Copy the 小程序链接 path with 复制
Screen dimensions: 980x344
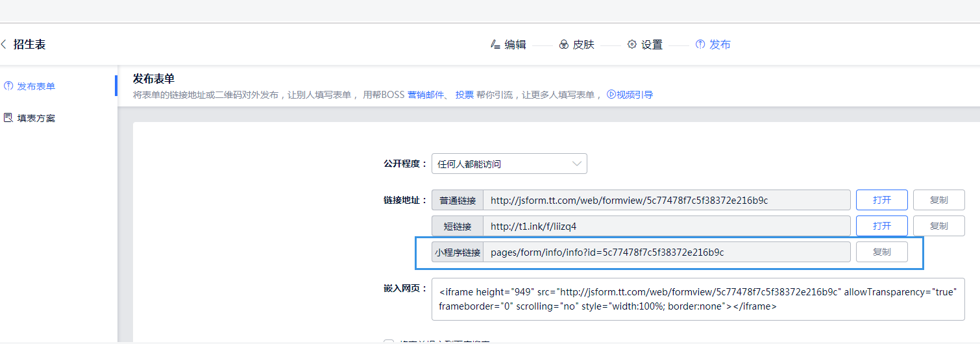click(881, 252)
